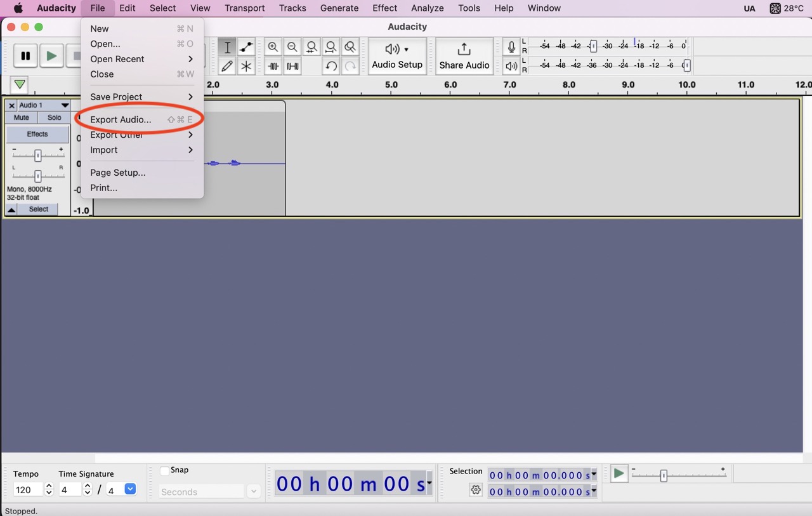This screenshot has width=812, height=516.
Task: Open the Analyze menu
Action: [428, 8]
